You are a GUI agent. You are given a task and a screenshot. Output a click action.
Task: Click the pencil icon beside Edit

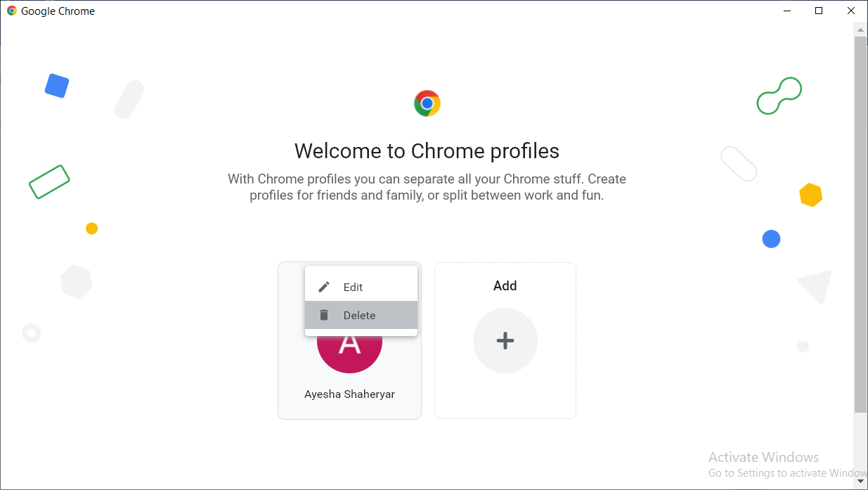[x=324, y=287]
